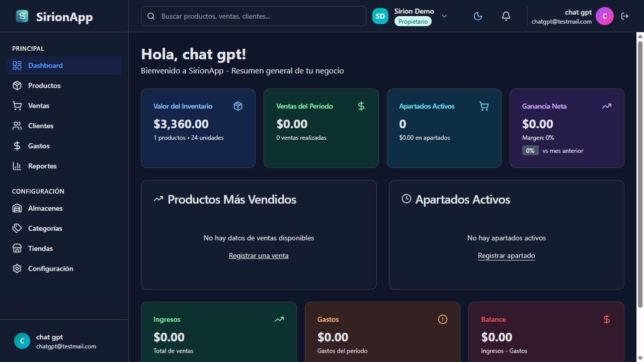Click the Registrar apartado link
The width and height of the screenshot is (644, 362).
click(506, 255)
